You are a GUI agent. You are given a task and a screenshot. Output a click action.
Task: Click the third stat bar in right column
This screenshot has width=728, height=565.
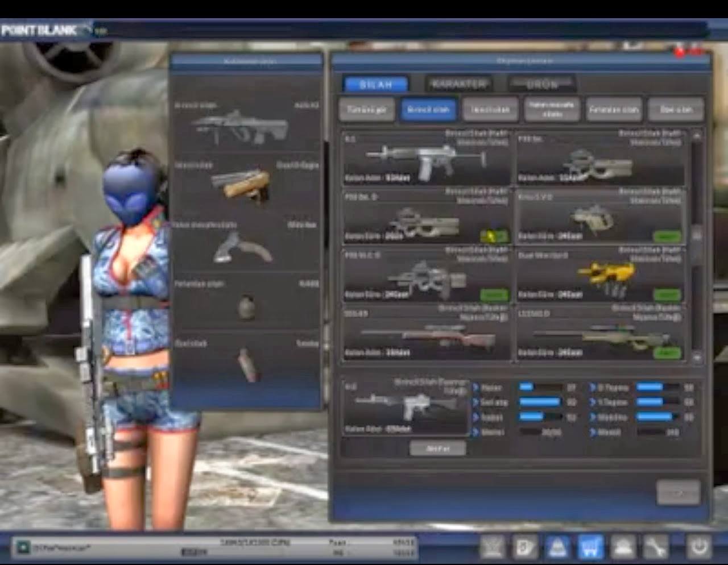pos(658,417)
